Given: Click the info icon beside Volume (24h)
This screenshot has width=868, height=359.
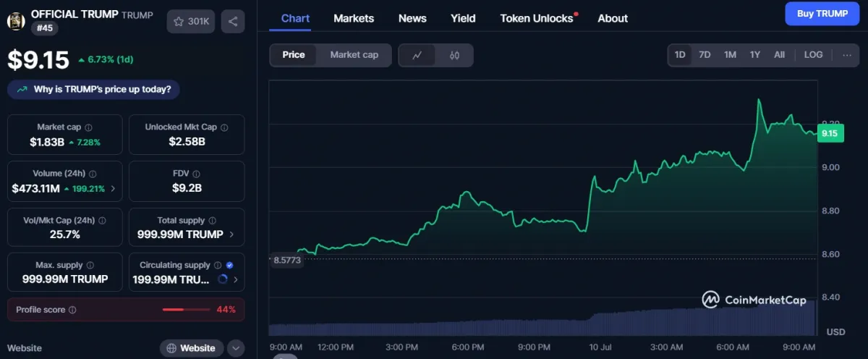Looking at the screenshot, I should point(93,174).
